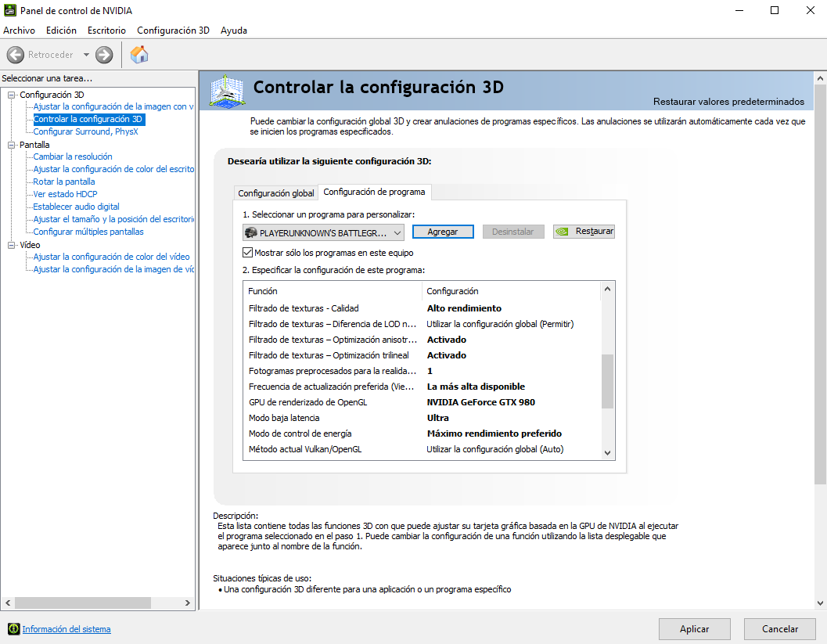Image resolution: width=827 pixels, height=644 pixels.
Task: Open Información del sistema link
Action: [x=67, y=629]
